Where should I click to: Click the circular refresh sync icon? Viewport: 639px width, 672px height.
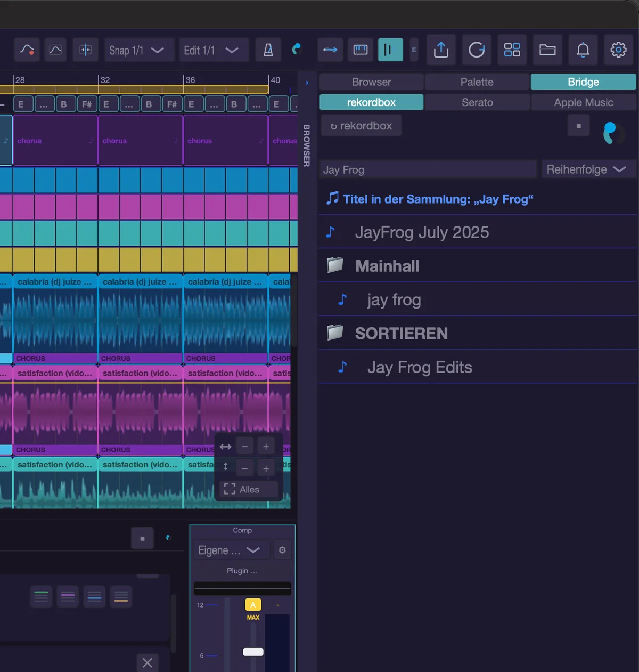coord(477,50)
